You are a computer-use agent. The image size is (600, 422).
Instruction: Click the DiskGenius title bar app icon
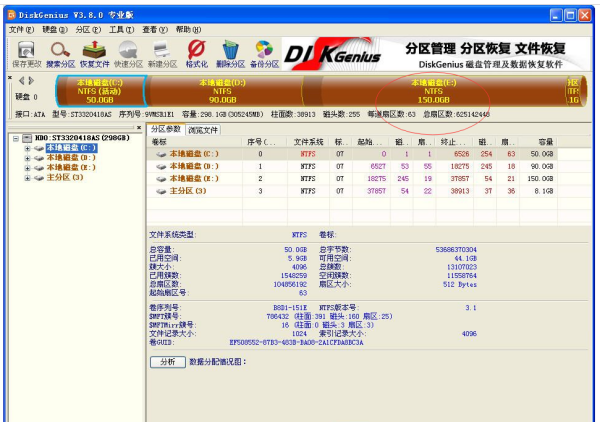(x=12, y=15)
